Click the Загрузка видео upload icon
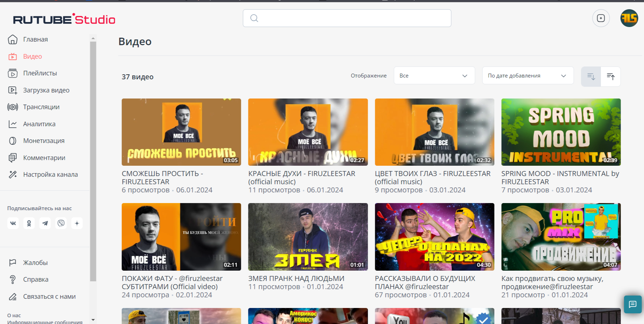This screenshot has height=324, width=644. 13,90
